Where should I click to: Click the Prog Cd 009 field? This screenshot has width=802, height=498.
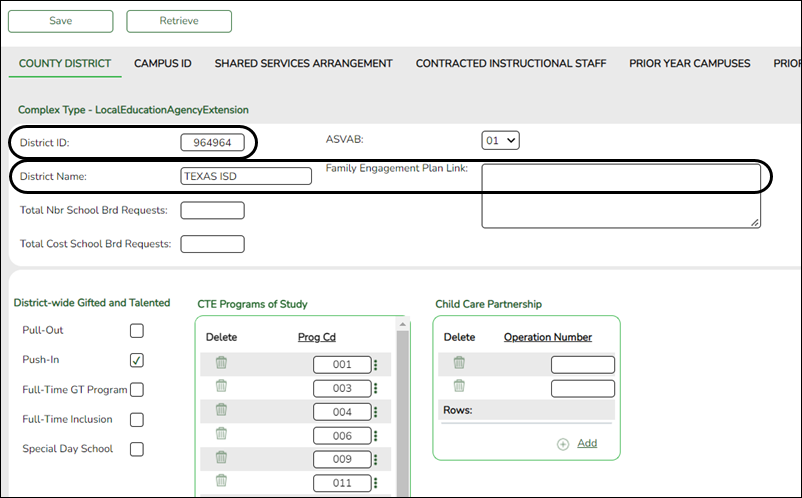(x=342, y=459)
